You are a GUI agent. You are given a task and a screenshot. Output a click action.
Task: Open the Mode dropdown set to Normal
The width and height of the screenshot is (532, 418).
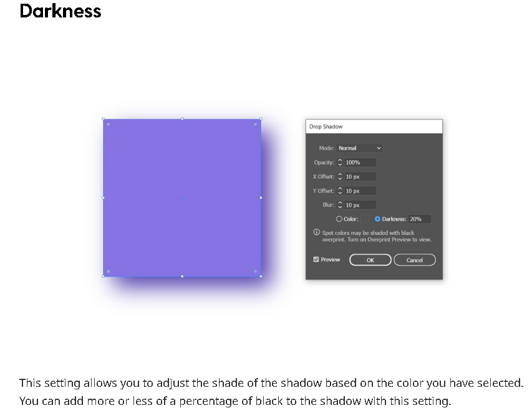359,148
